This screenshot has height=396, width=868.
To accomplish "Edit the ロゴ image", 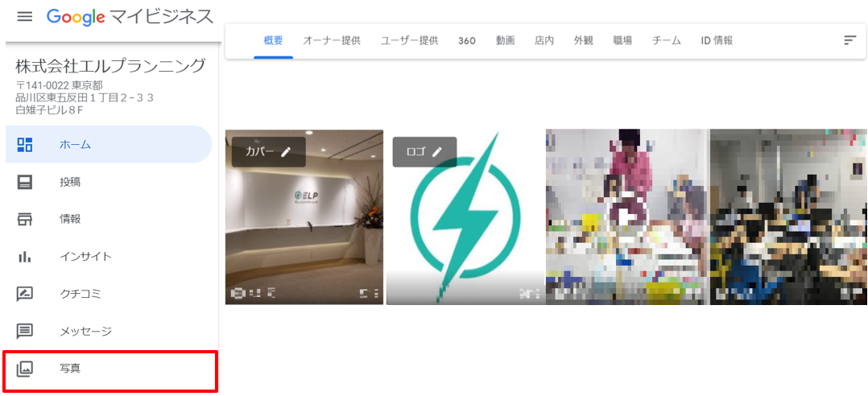I will click(424, 152).
